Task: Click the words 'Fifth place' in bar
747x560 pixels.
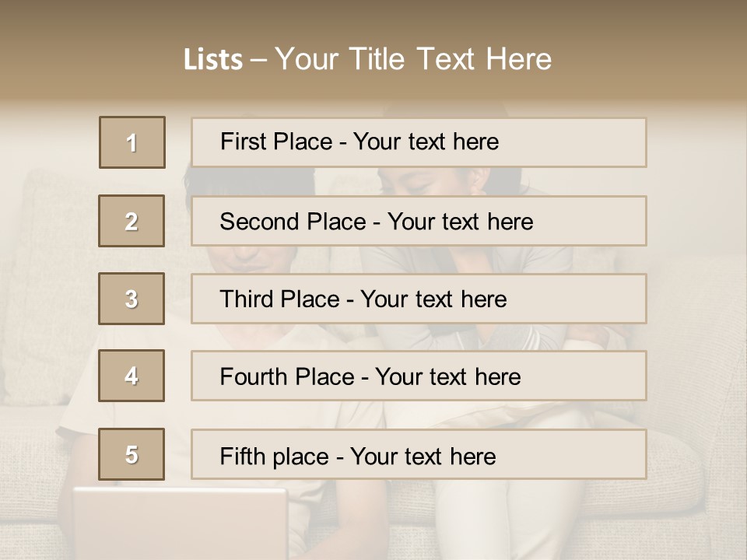Action: (x=275, y=457)
